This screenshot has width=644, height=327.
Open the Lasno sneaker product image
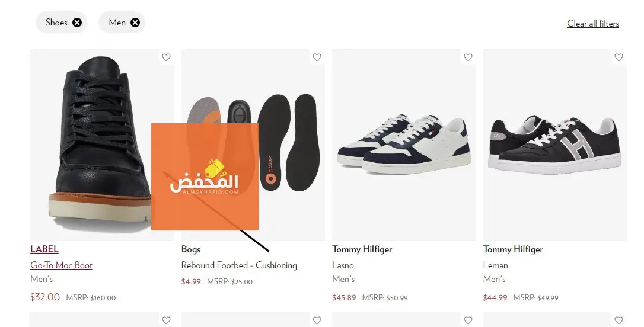[x=404, y=145]
